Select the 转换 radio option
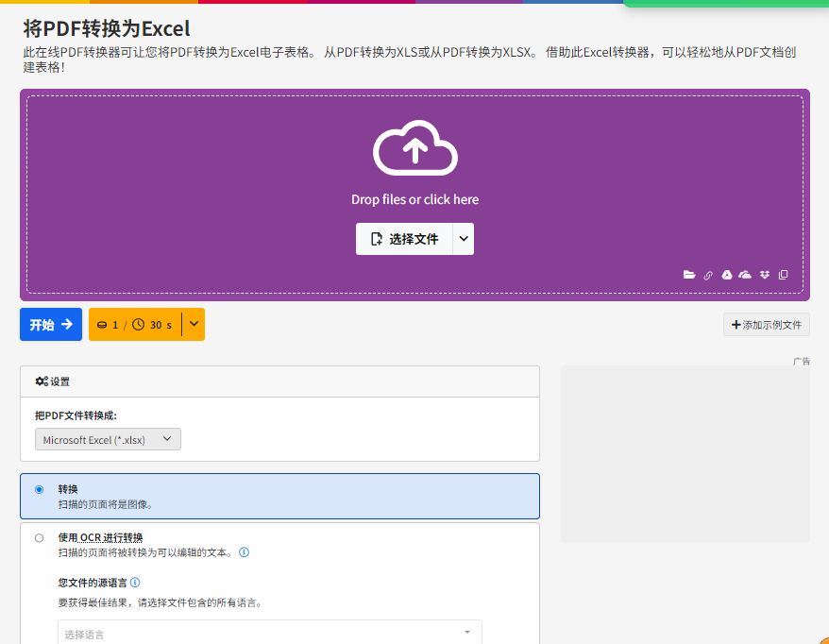Image resolution: width=829 pixels, height=644 pixels. 39,489
